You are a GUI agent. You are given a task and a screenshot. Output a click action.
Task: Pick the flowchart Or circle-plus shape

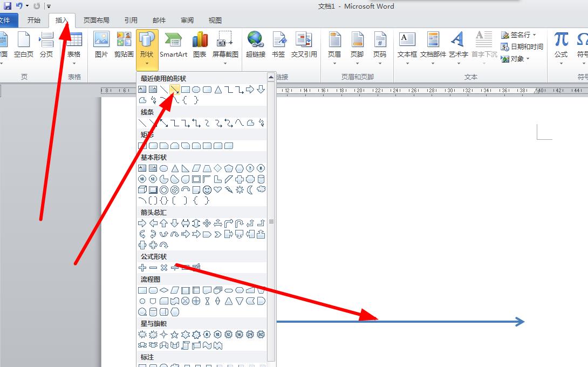(x=196, y=301)
